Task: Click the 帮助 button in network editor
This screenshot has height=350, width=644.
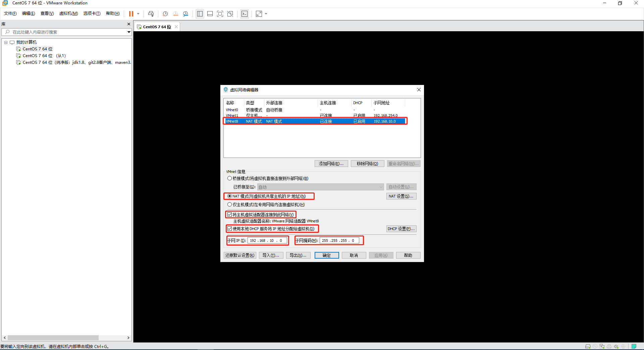Action: point(408,255)
